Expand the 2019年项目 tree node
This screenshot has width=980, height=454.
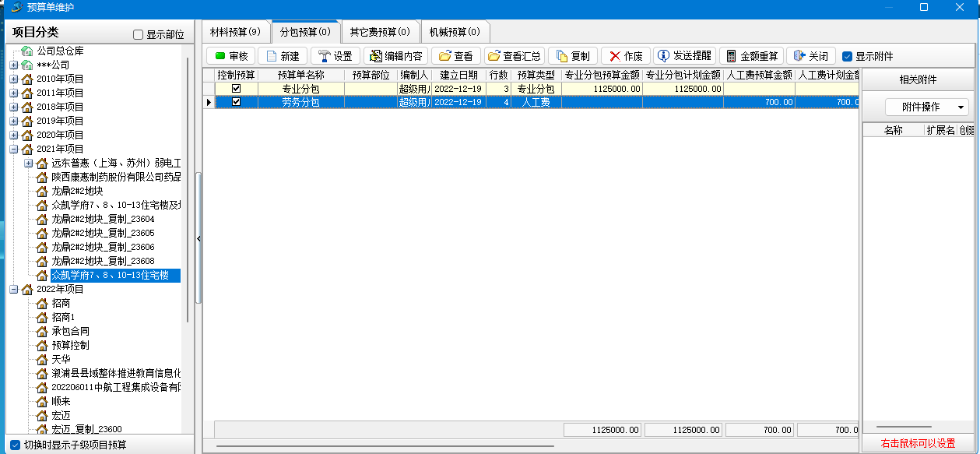pos(13,121)
